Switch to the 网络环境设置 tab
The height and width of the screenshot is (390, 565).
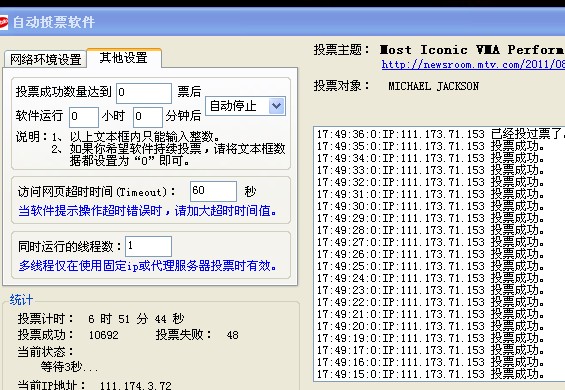[45, 59]
